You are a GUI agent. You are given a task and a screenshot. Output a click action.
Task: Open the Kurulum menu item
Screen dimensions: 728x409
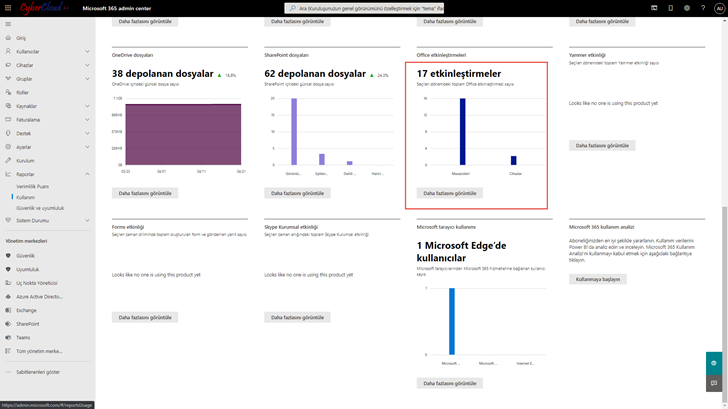[25, 161]
